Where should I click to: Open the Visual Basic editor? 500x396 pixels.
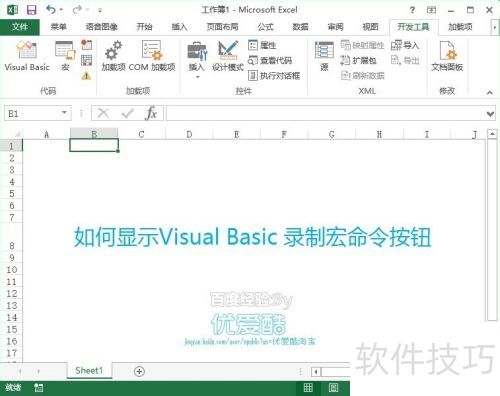tap(27, 56)
